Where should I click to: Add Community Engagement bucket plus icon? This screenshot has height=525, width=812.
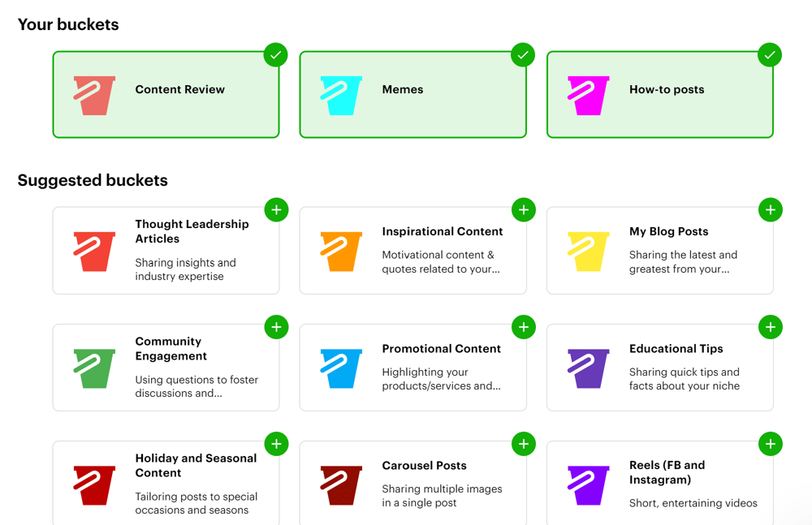coord(277,327)
